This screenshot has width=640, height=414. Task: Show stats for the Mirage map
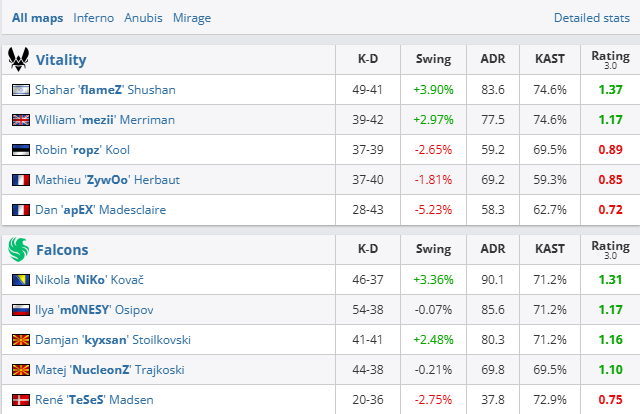click(x=191, y=18)
